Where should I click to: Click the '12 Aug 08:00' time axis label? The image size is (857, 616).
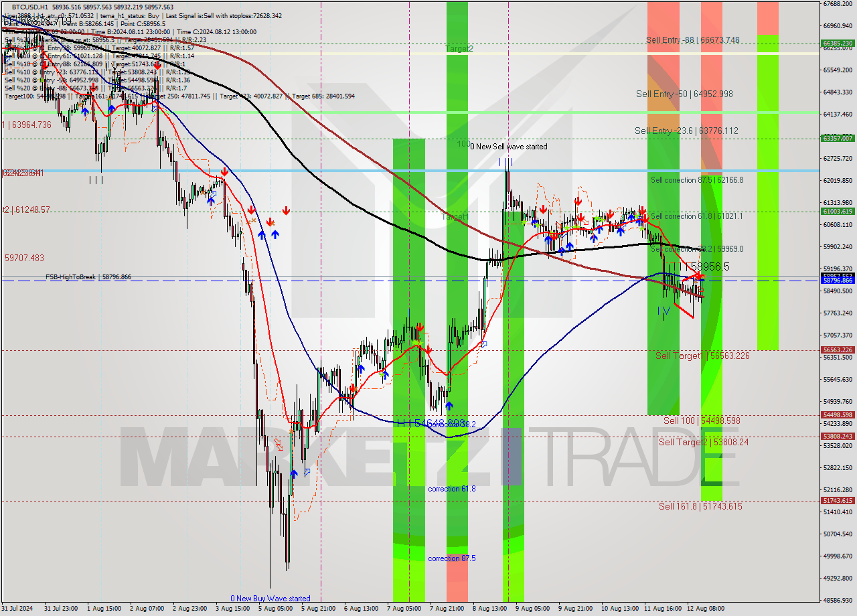click(x=705, y=609)
